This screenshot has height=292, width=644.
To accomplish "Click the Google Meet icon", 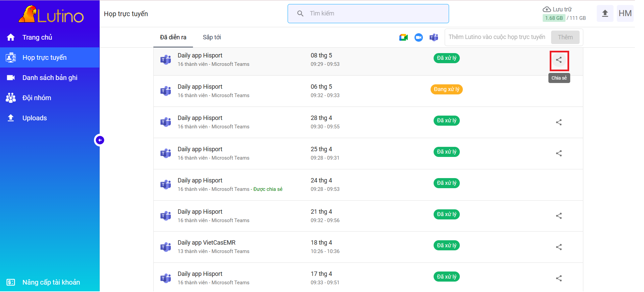I will (403, 37).
